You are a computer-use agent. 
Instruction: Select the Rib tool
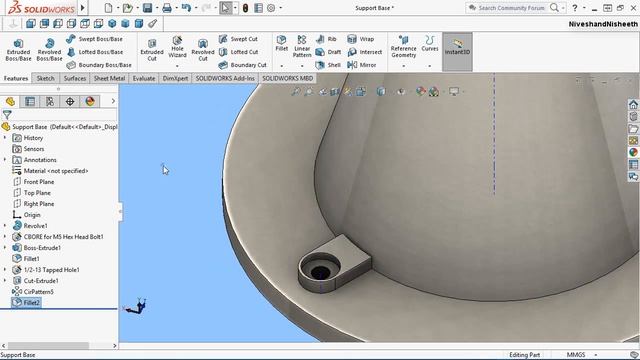pyautogui.click(x=326, y=39)
